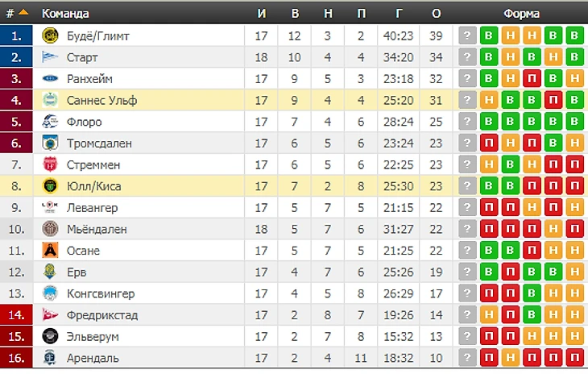Click the Старт flag logo
588x374 pixels.
[50, 57]
